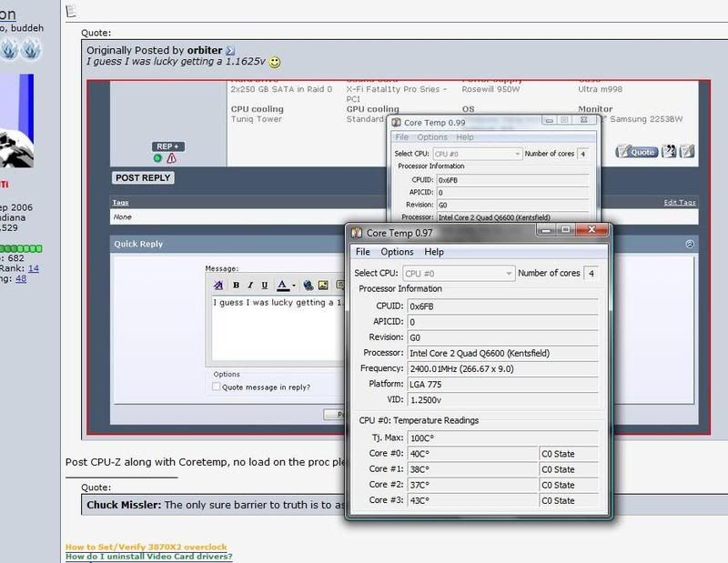The height and width of the screenshot is (563, 728).
Task: Check the 'Quote message in reply?' checkbox
Action: (217, 387)
